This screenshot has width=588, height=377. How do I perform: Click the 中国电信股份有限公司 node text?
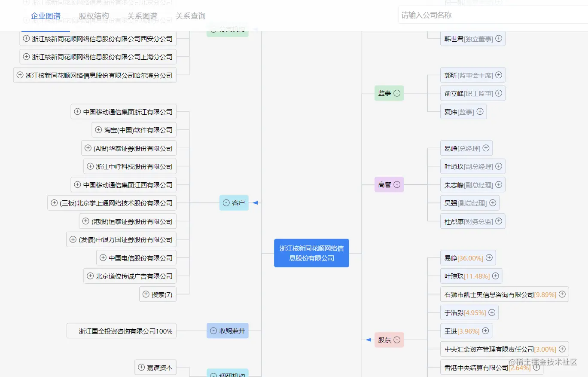pos(140,258)
